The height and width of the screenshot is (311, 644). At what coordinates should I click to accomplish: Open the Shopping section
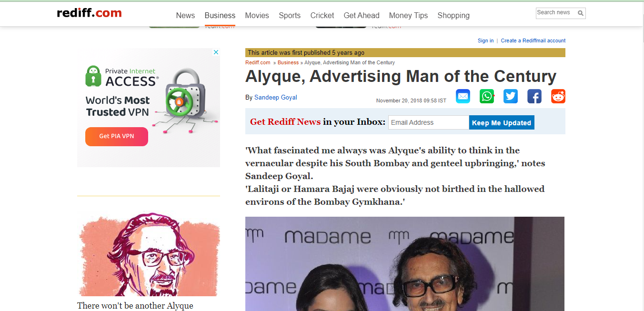point(453,15)
